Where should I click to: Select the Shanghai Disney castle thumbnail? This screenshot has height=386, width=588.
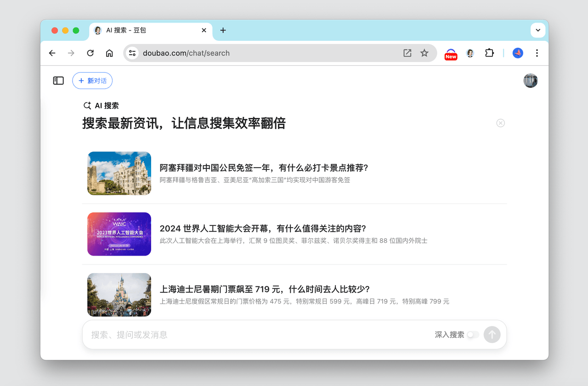119,295
